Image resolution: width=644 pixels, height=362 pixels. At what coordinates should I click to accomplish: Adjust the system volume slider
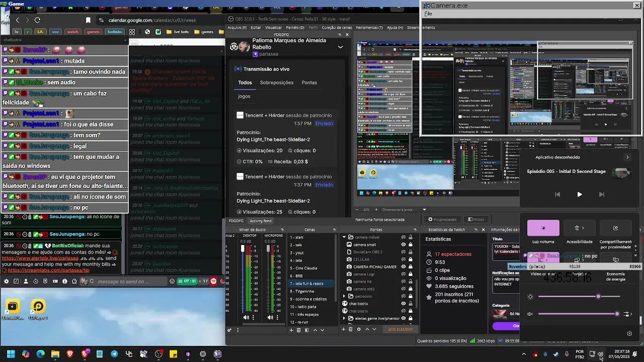tap(579, 314)
